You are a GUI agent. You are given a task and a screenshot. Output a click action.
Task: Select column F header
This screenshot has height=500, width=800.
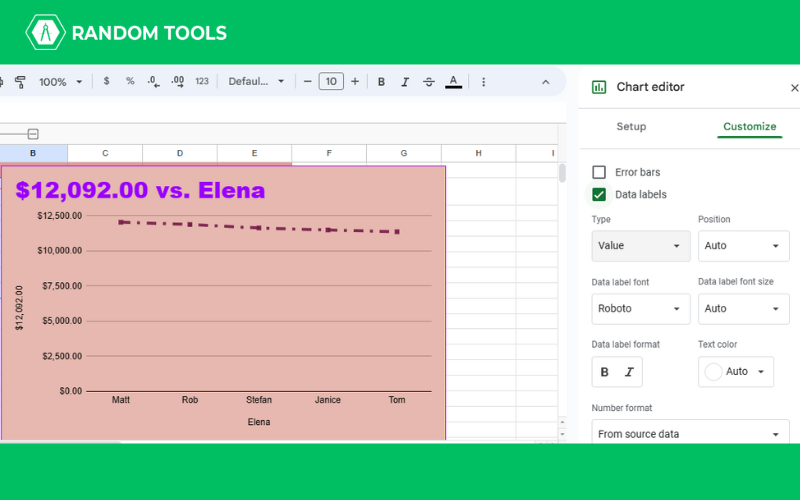point(329,153)
